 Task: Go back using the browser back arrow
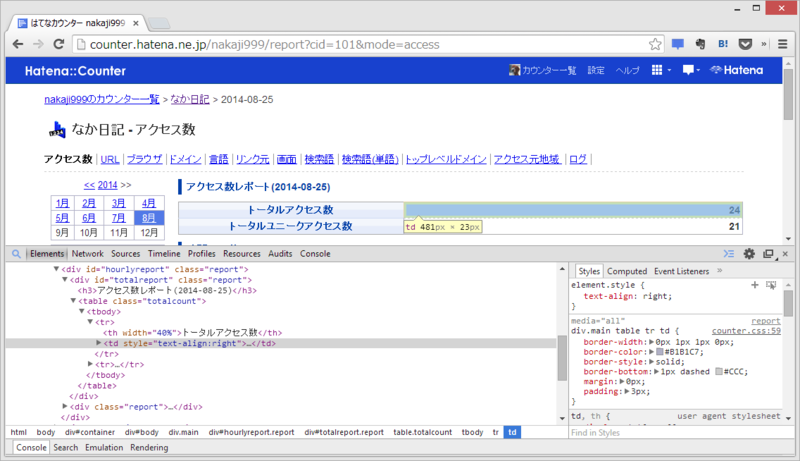tap(18, 44)
